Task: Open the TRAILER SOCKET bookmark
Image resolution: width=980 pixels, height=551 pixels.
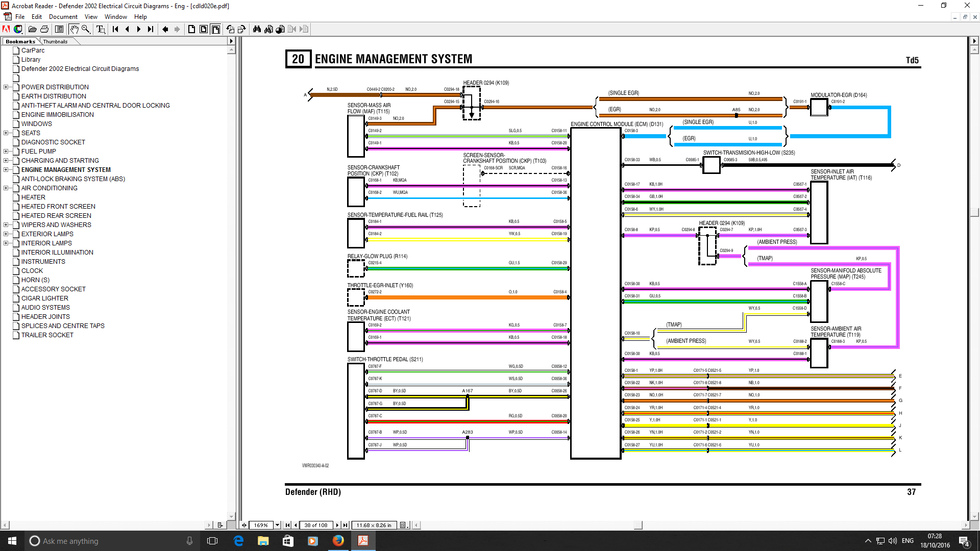Action: tap(47, 335)
